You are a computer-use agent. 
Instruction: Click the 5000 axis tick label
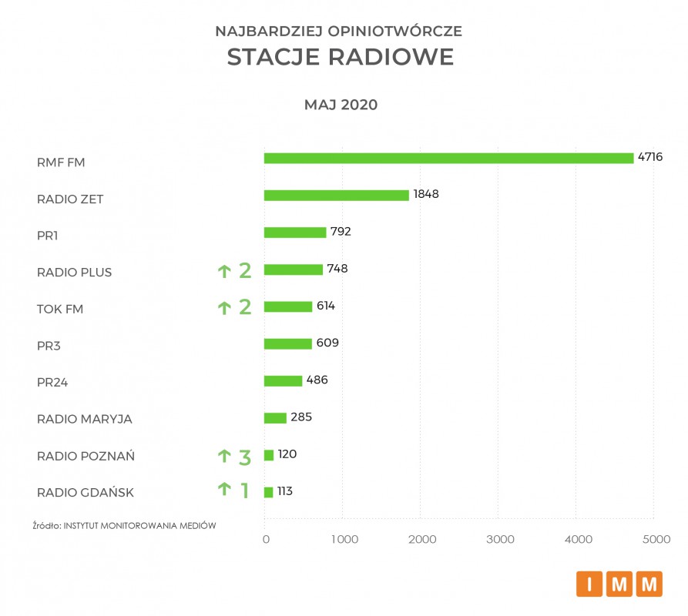(656, 540)
